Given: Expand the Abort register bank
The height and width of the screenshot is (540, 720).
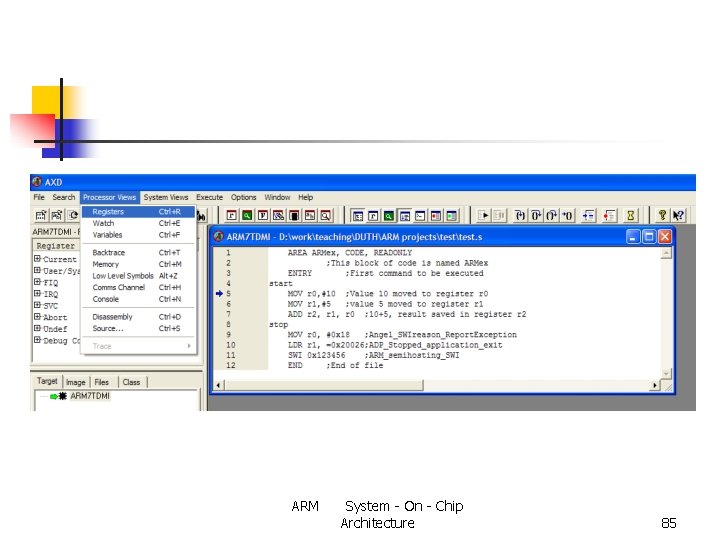Looking at the screenshot, I should (38, 316).
